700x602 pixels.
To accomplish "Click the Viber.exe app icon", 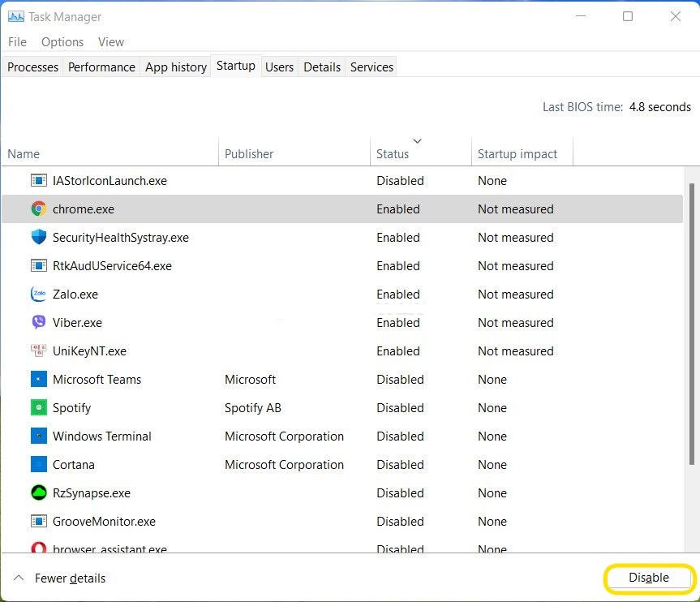I will coord(38,322).
